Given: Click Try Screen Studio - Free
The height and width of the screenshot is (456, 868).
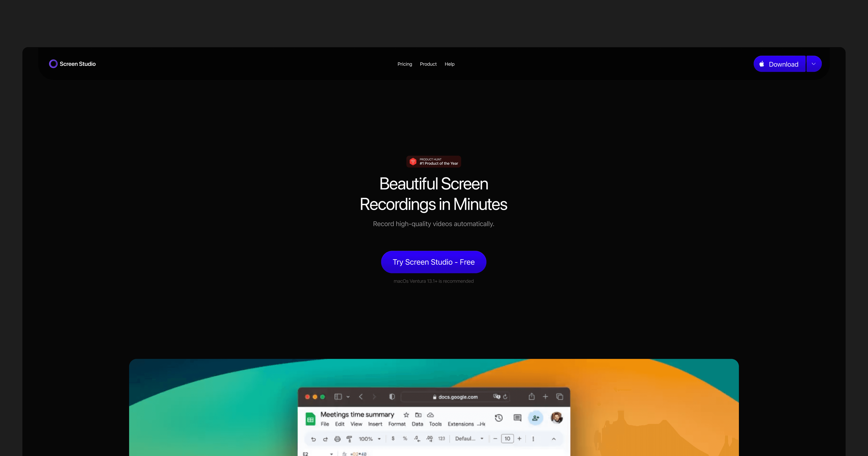Looking at the screenshot, I should (x=434, y=262).
